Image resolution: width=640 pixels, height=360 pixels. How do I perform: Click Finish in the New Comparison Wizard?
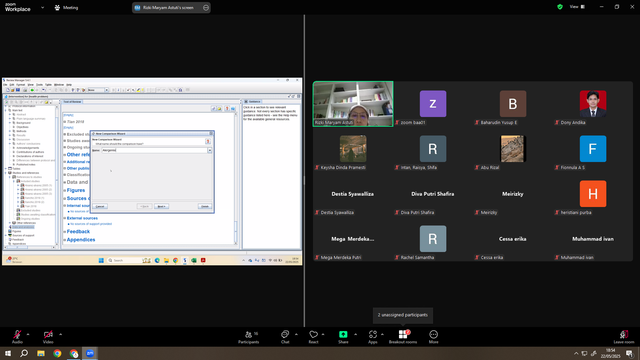[205, 206]
